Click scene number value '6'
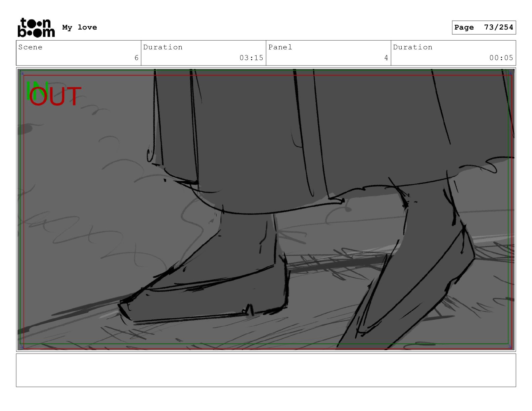Viewport: 532px width, 411px height. click(x=136, y=58)
